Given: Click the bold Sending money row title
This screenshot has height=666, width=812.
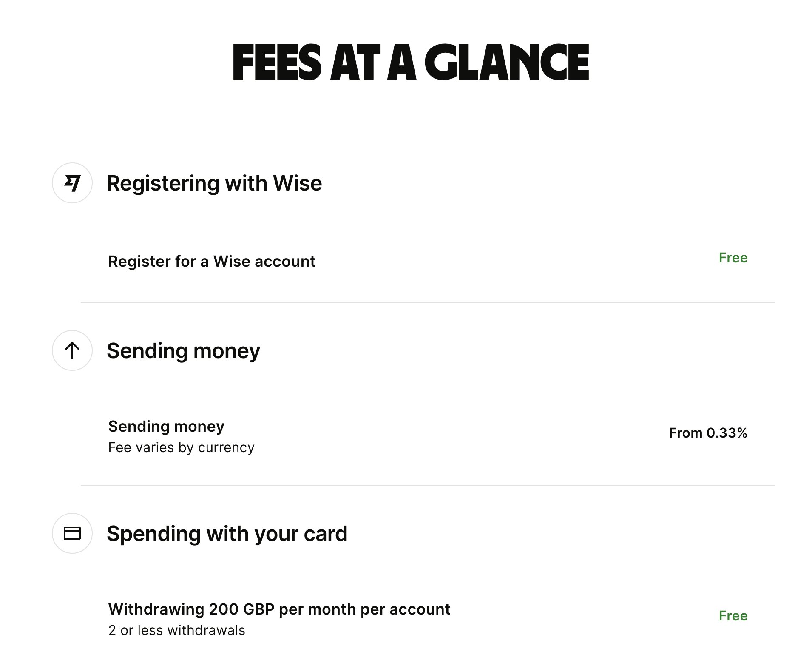Looking at the screenshot, I should tap(166, 426).
